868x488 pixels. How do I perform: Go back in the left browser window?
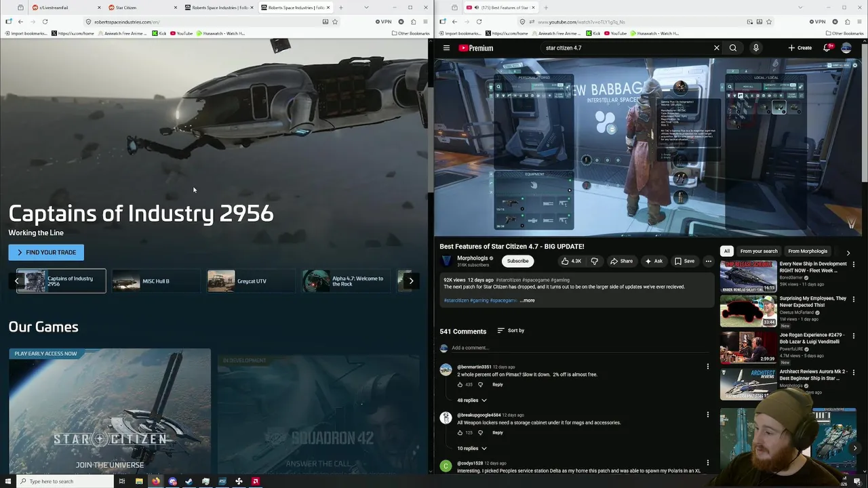point(20,22)
